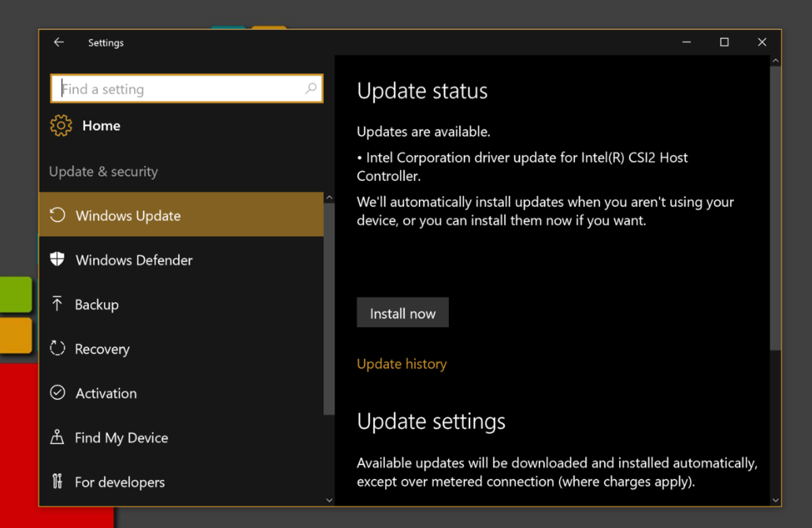Click the 'Updates are available.' text
Viewport: 812px width, 528px height.
423,131
